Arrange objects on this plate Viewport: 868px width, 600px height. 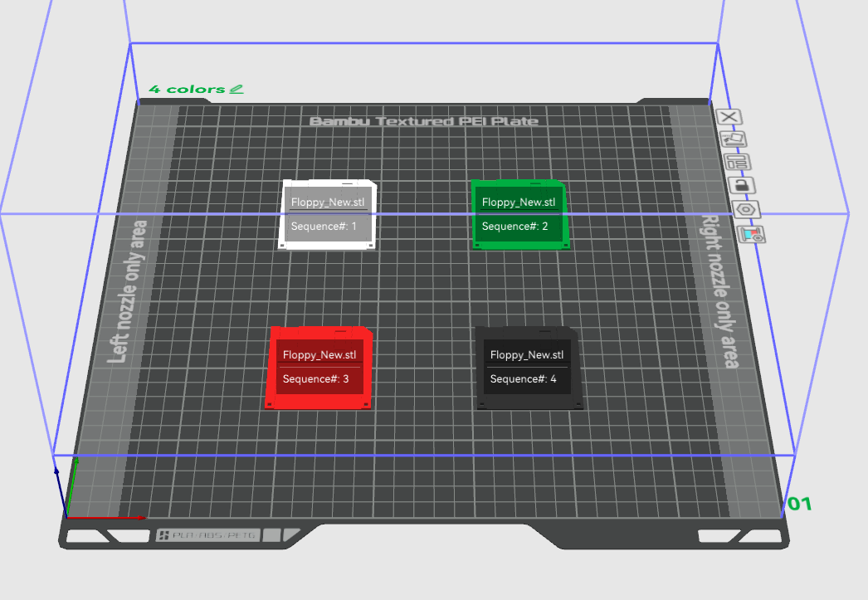coord(738,162)
